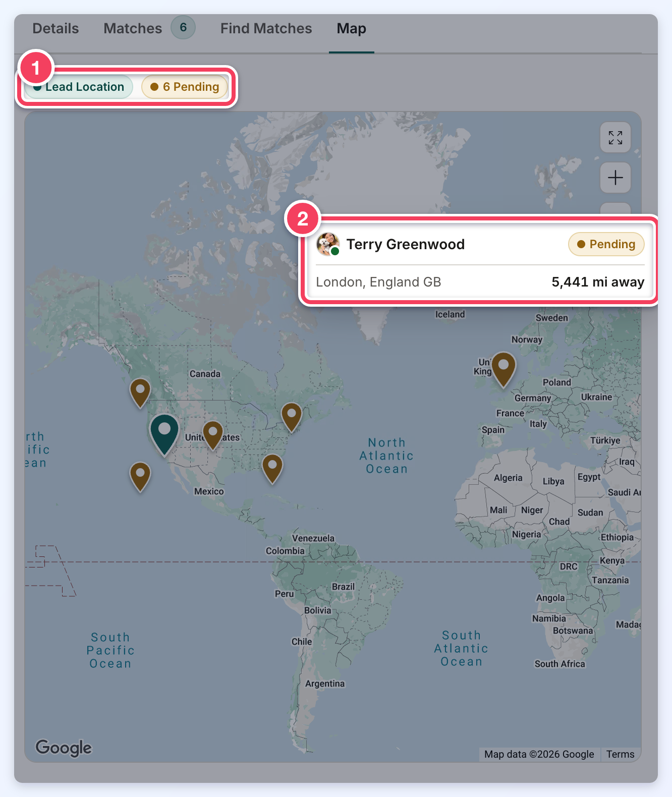
Task: Click the Pending status badge in popup
Action: click(606, 244)
